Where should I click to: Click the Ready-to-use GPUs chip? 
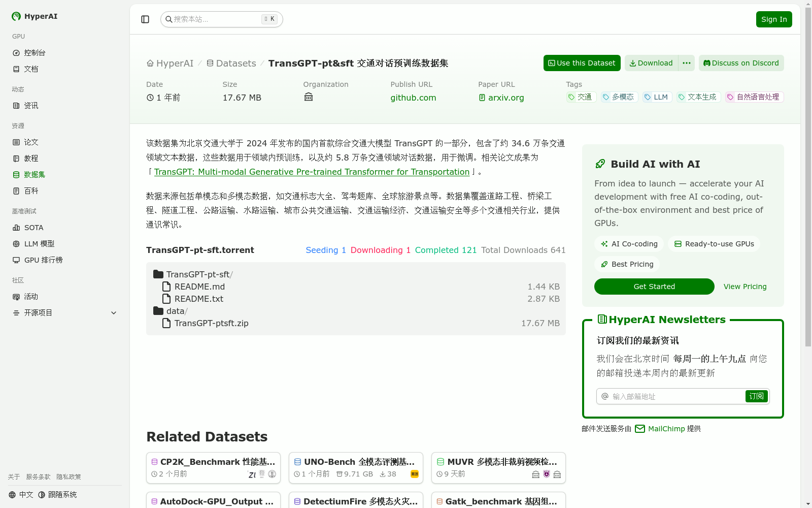coord(714,244)
